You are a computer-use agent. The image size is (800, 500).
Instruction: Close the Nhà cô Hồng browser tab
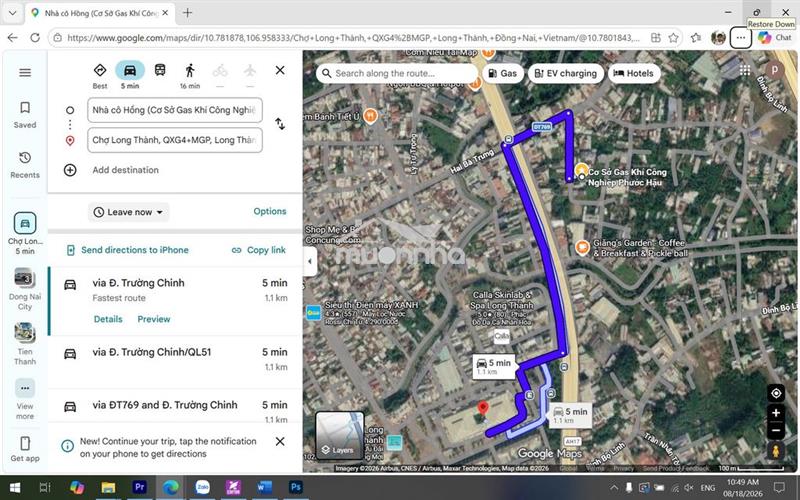point(165,13)
